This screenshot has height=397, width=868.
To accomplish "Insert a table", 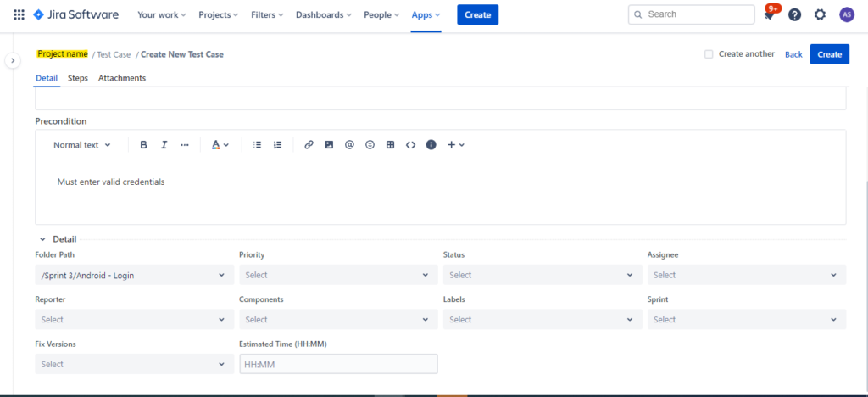I will pos(390,144).
